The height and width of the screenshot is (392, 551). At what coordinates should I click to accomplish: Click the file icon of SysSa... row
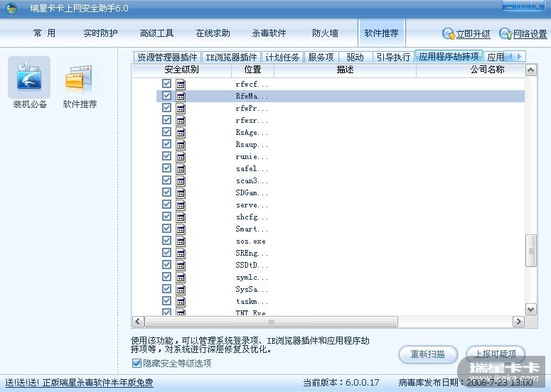click(x=181, y=290)
